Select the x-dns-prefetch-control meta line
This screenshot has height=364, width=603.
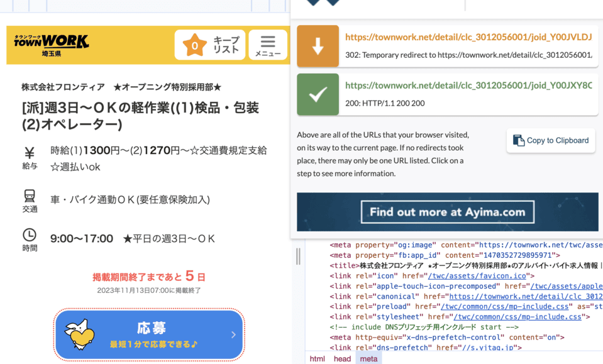pos(447,338)
